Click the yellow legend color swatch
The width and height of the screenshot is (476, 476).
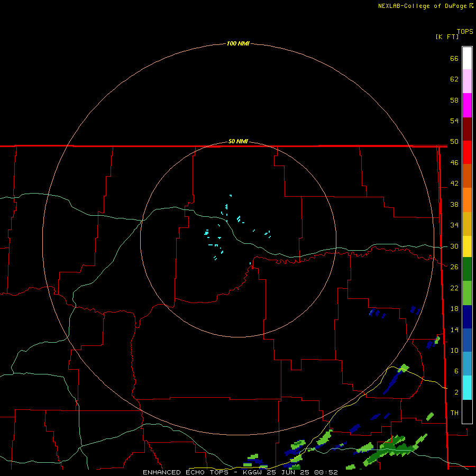(x=467, y=246)
